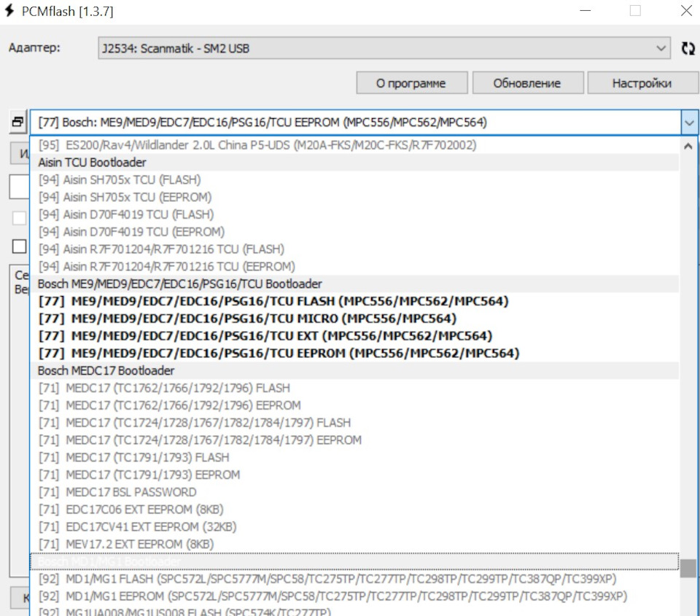Click the scrollbar up arrow in module list

[x=688, y=146]
